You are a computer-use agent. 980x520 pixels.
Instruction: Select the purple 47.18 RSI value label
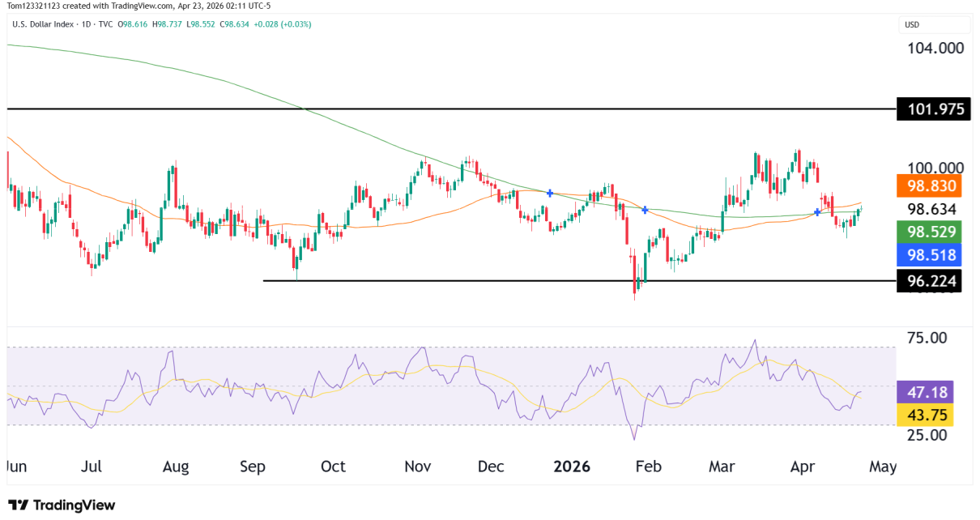click(926, 392)
